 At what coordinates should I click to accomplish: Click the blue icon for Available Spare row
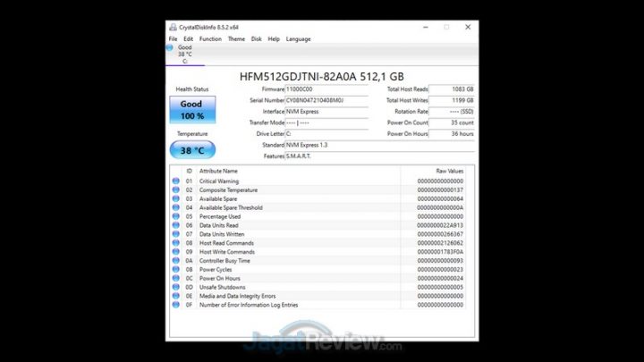pos(176,198)
